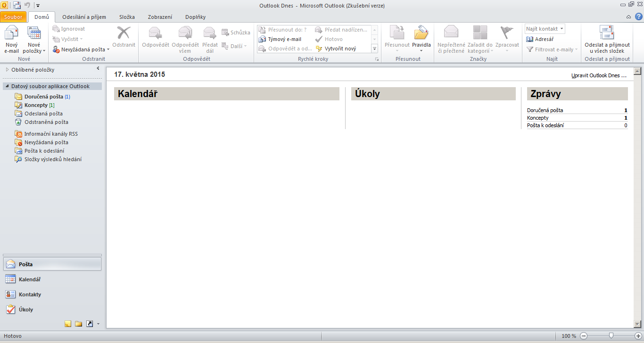Open the Pravidla rules menu

tap(421, 40)
